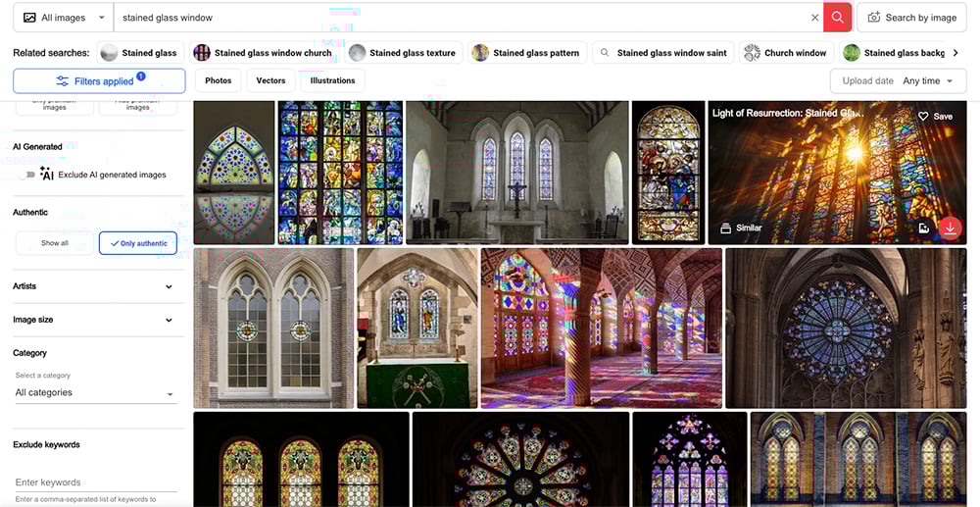The width and height of the screenshot is (980, 507).
Task: Open the church interior with crucifix thumbnail
Action: click(516, 173)
